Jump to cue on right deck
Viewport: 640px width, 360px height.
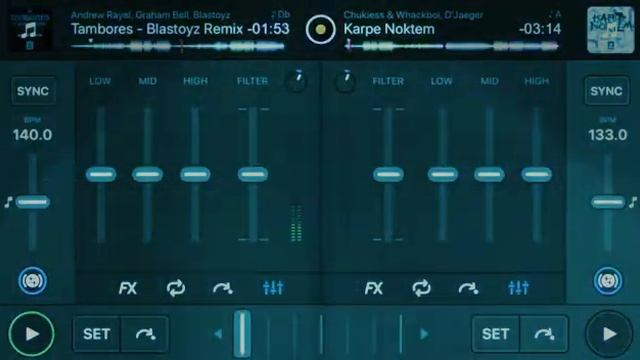coord(544,334)
